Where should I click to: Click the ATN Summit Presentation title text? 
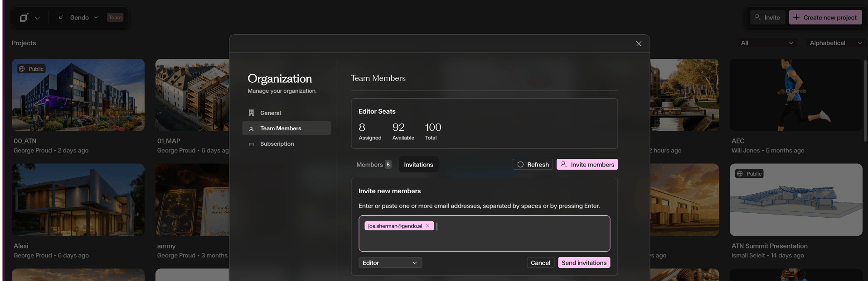(x=769, y=246)
